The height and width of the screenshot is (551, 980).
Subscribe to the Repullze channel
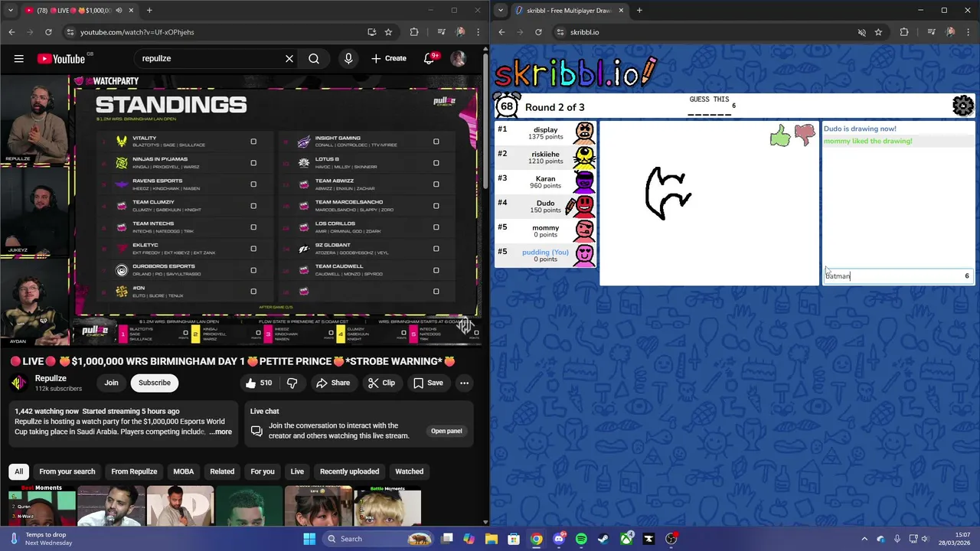155,383
